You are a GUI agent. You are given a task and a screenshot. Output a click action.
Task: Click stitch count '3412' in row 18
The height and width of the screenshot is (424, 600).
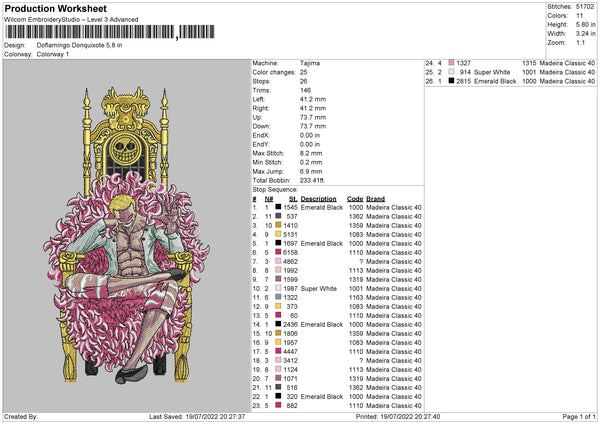[x=290, y=360]
